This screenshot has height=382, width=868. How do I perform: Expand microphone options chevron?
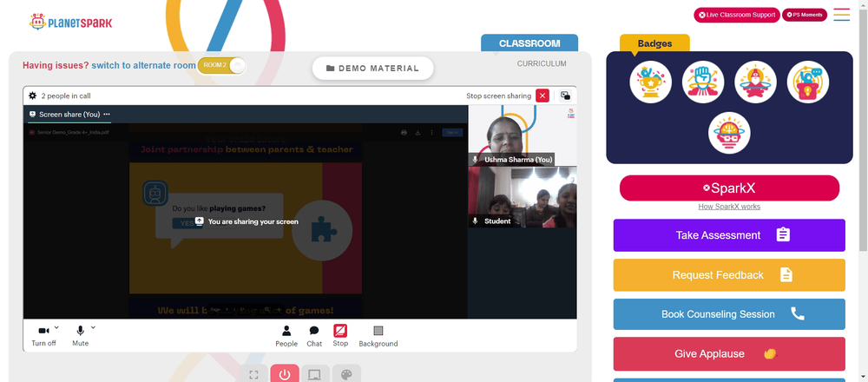(93, 327)
